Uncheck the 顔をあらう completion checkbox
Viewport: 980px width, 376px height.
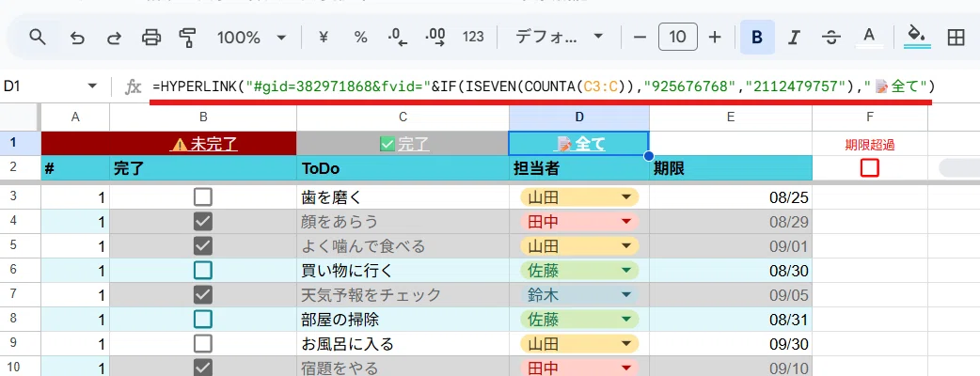tap(202, 222)
